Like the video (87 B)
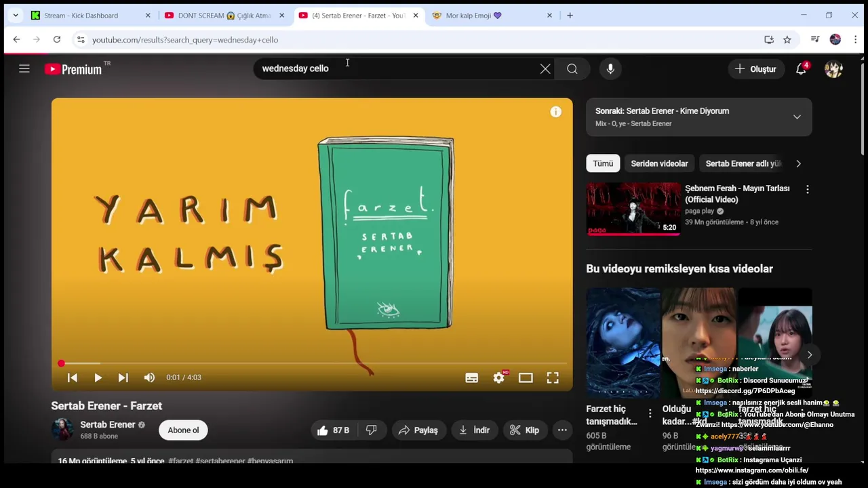The image size is (868, 488). (x=334, y=430)
